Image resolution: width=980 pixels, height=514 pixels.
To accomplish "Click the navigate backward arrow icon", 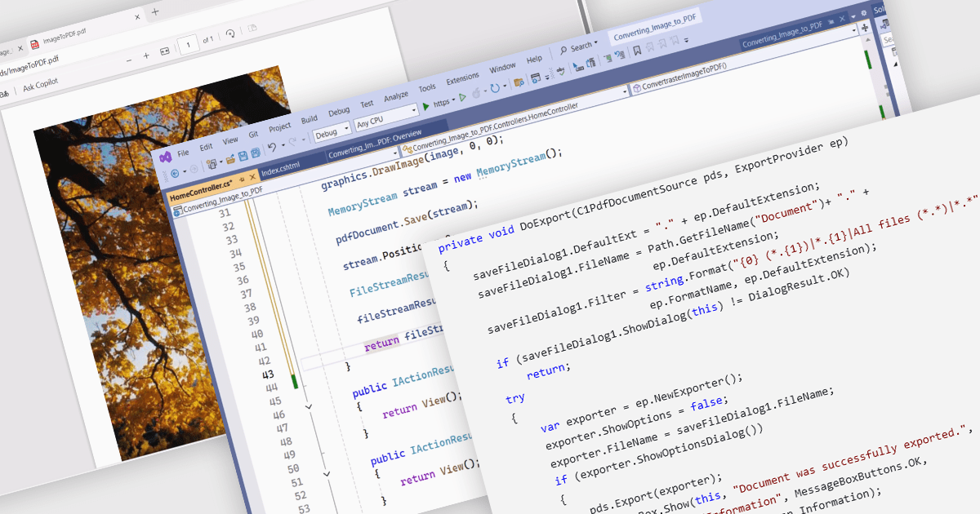I will tap(174, 174).
